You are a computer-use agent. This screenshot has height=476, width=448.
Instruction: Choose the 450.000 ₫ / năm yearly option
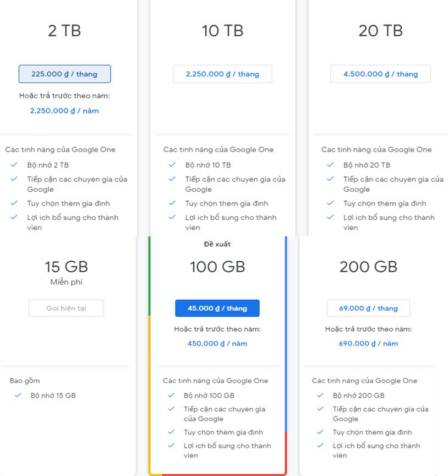tap(217, 343)
